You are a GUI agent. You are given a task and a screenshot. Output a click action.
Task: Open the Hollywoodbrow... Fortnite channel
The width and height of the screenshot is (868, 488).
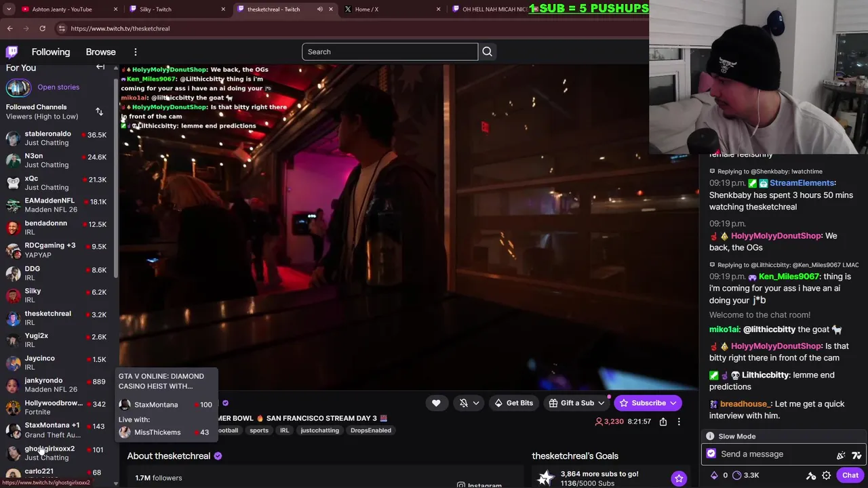tap(58, 407)
